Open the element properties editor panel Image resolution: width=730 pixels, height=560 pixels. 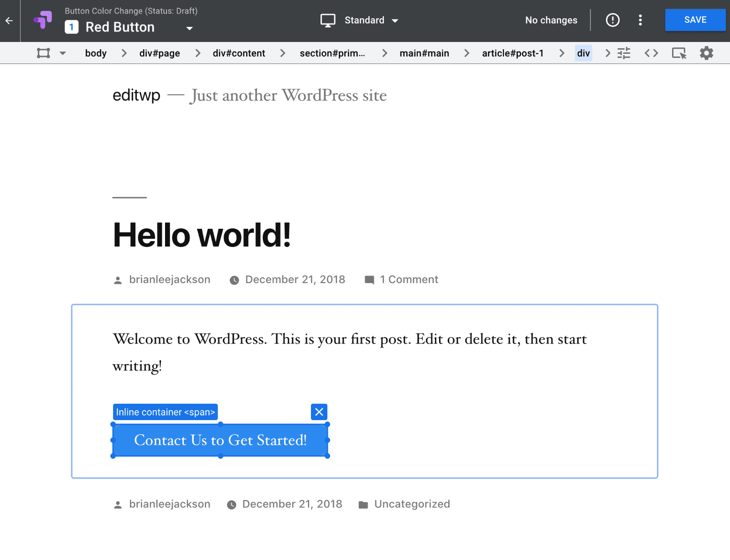click(624, 53)
